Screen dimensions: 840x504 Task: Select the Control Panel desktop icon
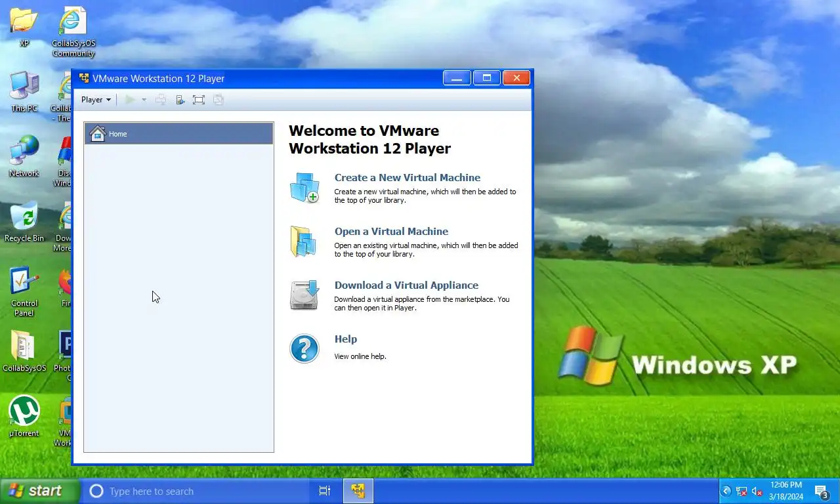click(x=24, y=291)
